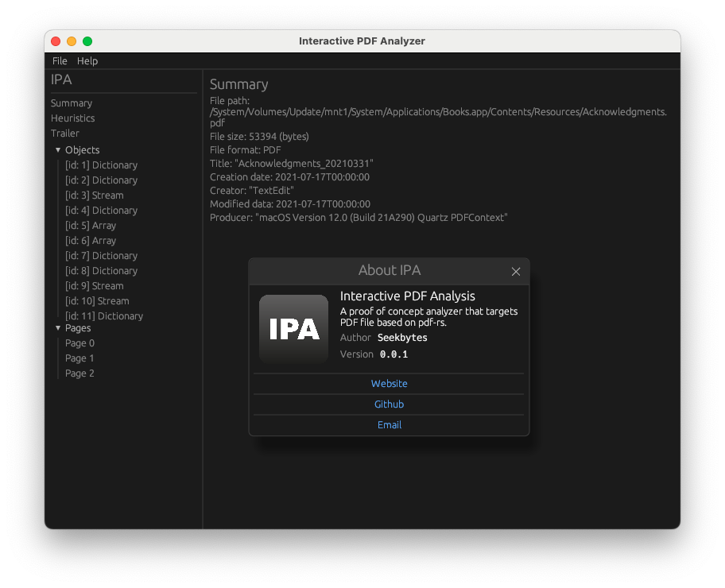Select the Summary item in the sidebar
725x588 pixels.
(x=71, y=103)
